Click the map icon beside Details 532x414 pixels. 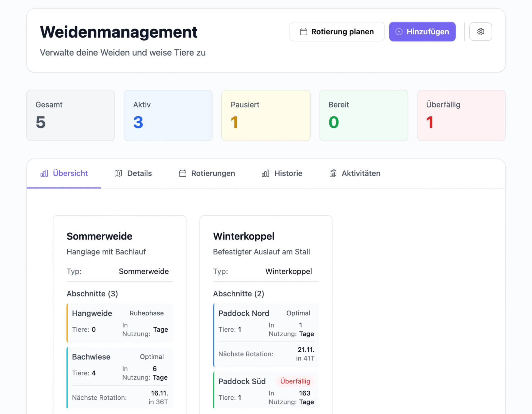[118, 173]
